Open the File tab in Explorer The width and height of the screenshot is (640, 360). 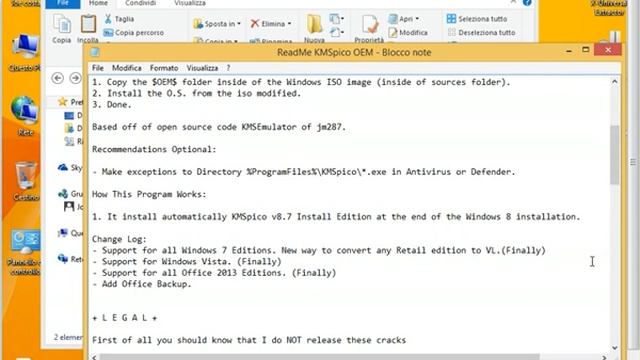(x=62, y=3)
